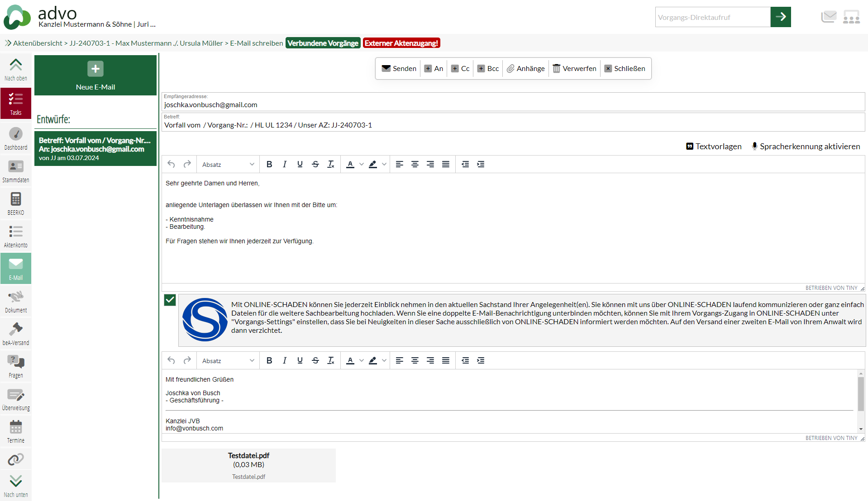Click the Vorgangs-Direktaufruf input field

tap(712, 17)
